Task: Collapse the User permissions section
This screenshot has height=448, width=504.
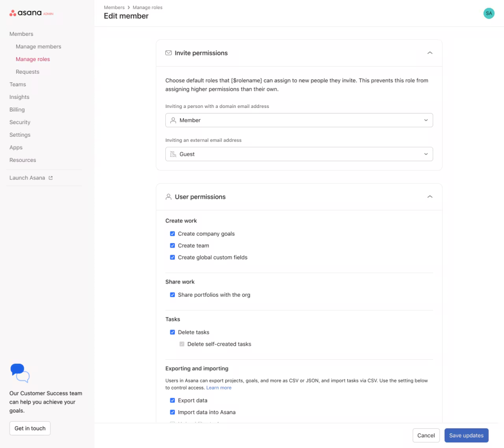Action: 429,197
